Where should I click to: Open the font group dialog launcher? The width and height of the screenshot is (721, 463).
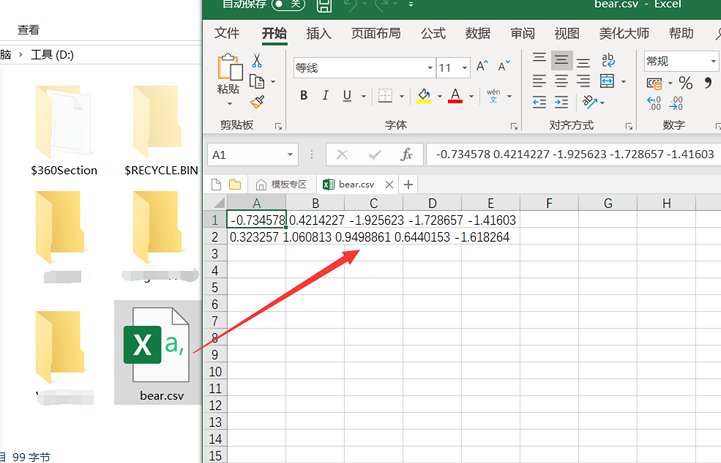pyautogui.click(x=514, y=126)
